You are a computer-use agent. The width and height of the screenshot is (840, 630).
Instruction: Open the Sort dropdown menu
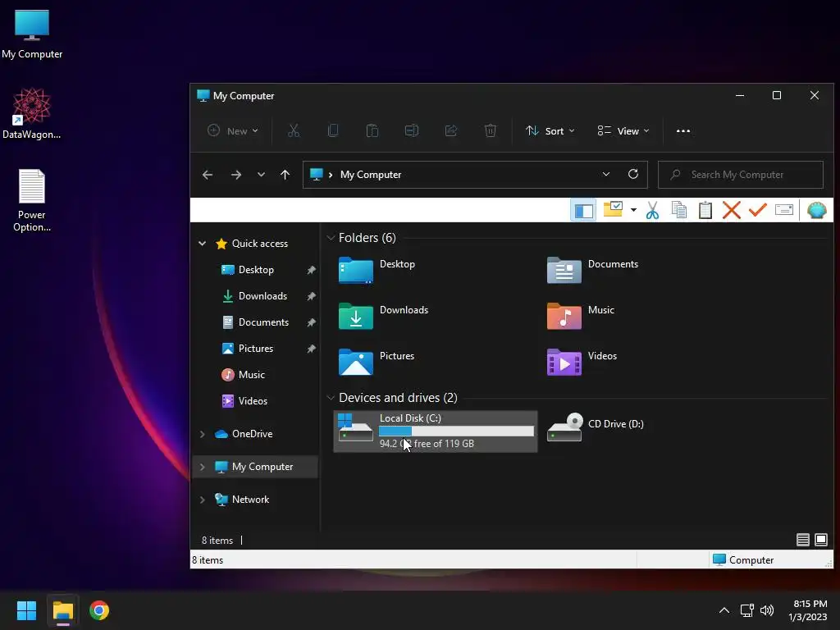pyautogui.click(x=550, y=130)
